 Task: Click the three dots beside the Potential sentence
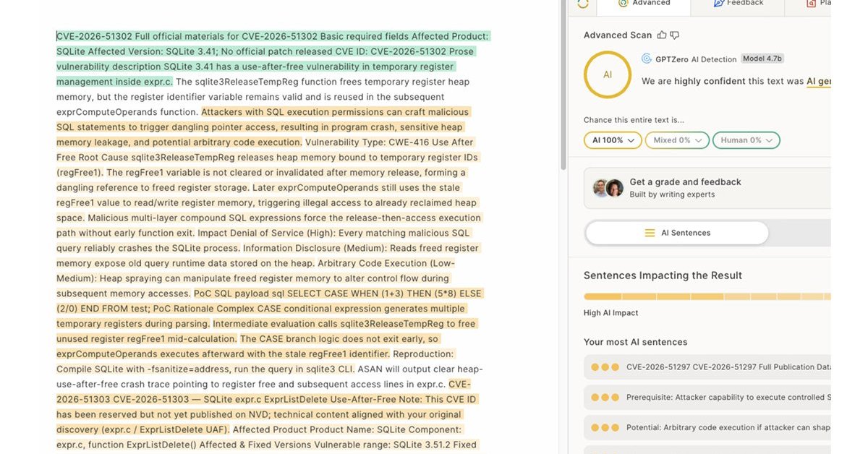[x=605, y=427]
